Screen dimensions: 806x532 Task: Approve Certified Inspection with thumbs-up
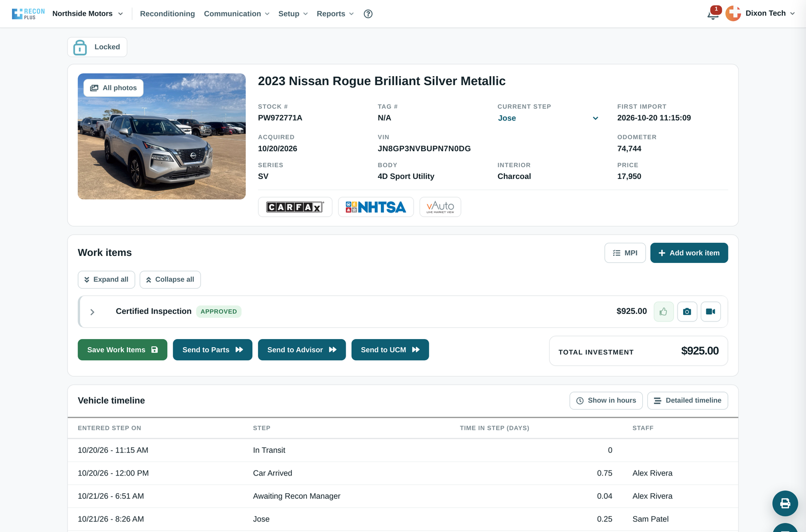pyautogui.click(x=663, y=312)
